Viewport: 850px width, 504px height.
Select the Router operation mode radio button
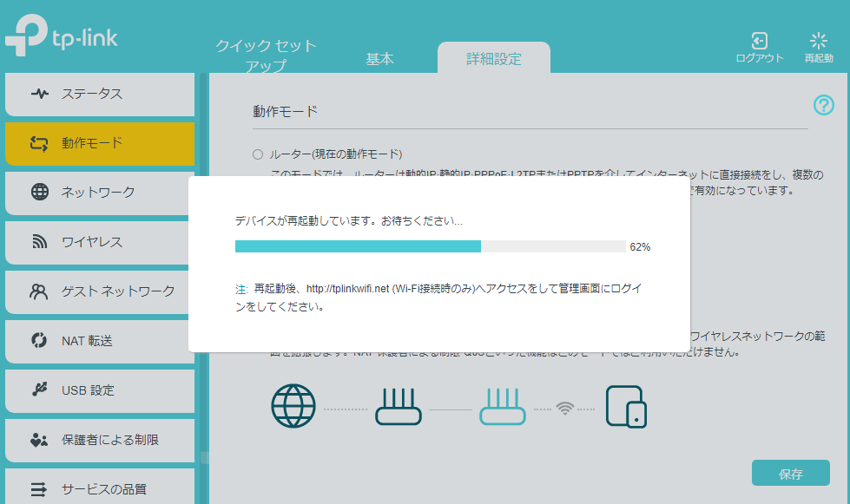[x=257, y=154]
